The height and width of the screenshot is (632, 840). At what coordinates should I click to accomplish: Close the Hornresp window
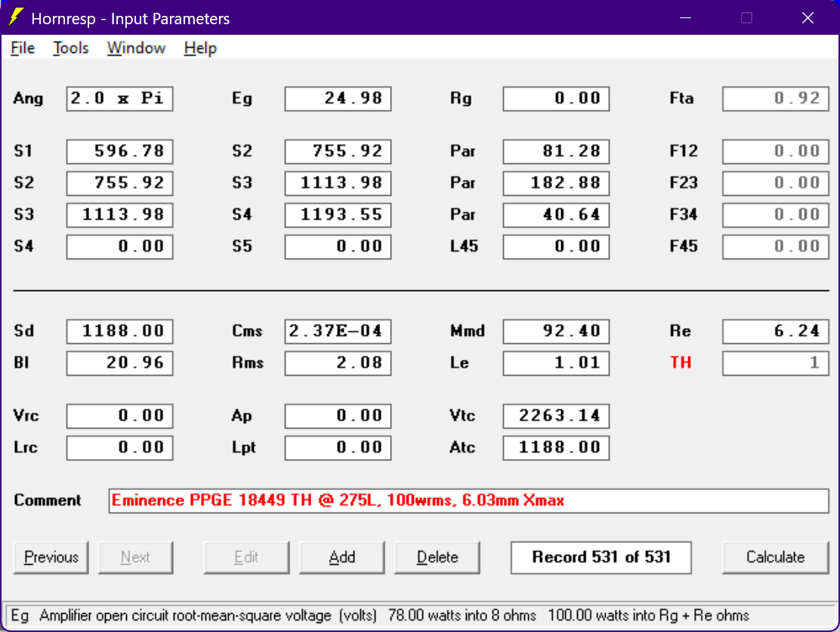point(808,17)
